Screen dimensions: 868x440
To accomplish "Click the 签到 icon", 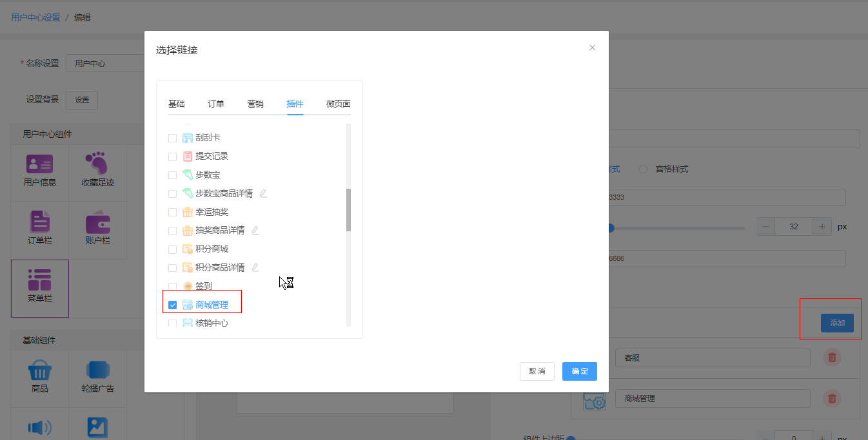I will [x=188, y=286].
